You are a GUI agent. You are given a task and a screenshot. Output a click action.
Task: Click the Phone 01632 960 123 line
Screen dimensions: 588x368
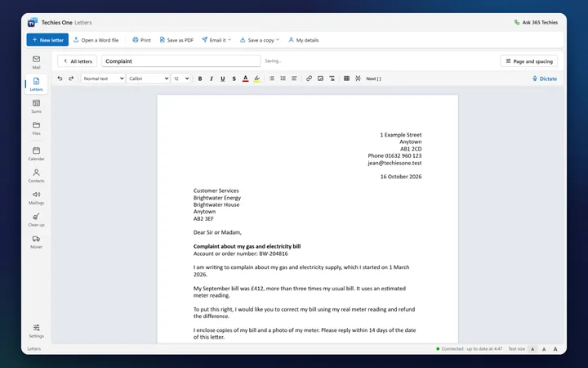394,155
